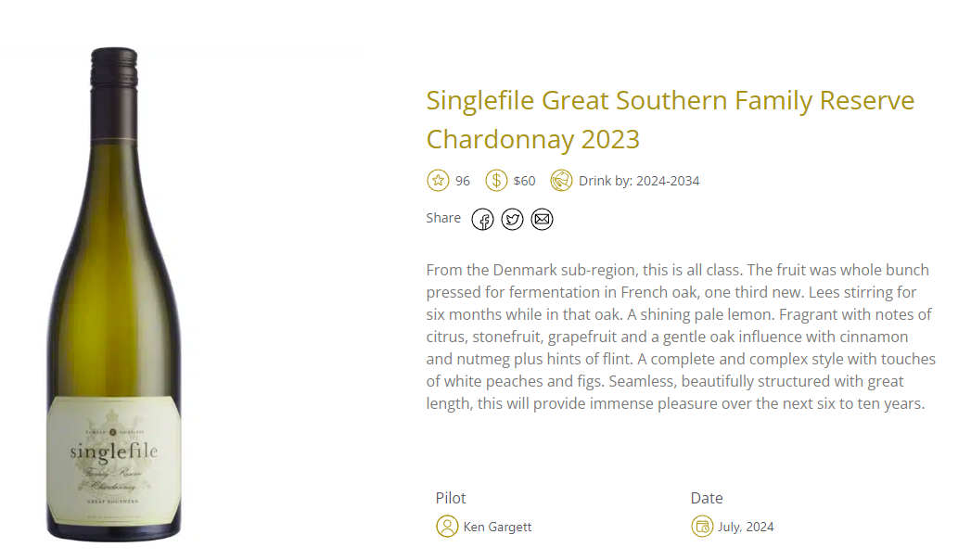Share the wine via email icon
Screen dimensions: 971x560
pyautogui.click(x=542, y=219)
